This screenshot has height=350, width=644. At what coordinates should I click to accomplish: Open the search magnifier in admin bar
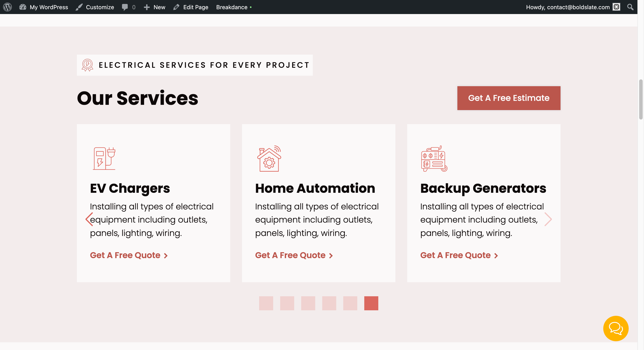tap(630, 7)
